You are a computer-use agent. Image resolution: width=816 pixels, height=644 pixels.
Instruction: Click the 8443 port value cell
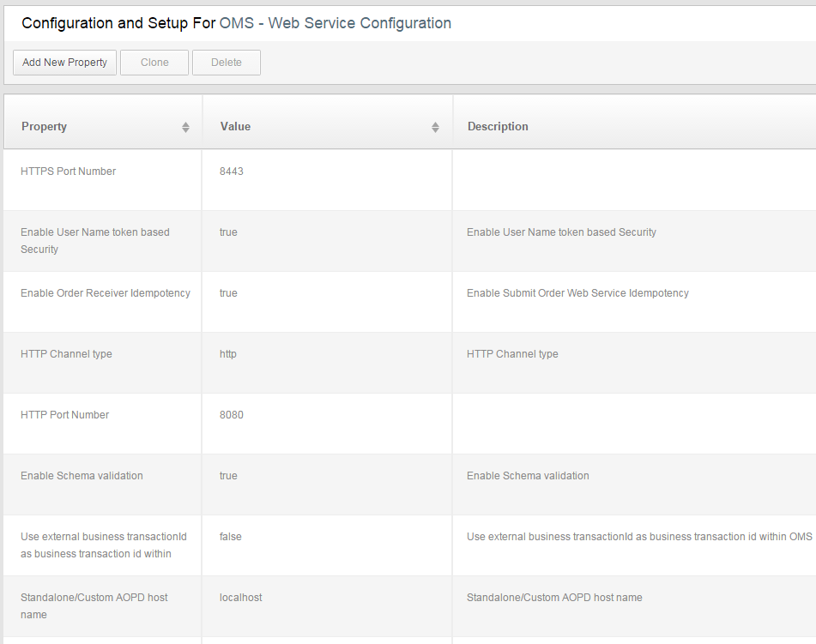pyautogui.click(x=232, y=172)
